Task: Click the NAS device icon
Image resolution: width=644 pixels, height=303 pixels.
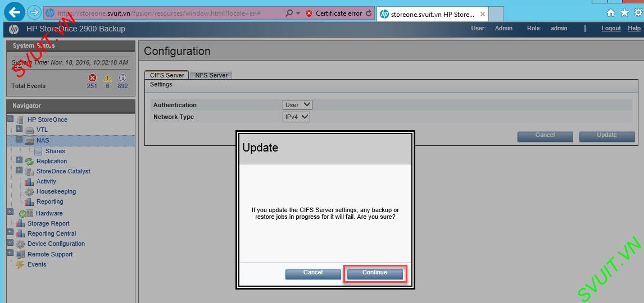Action: (x=29, y=141)
